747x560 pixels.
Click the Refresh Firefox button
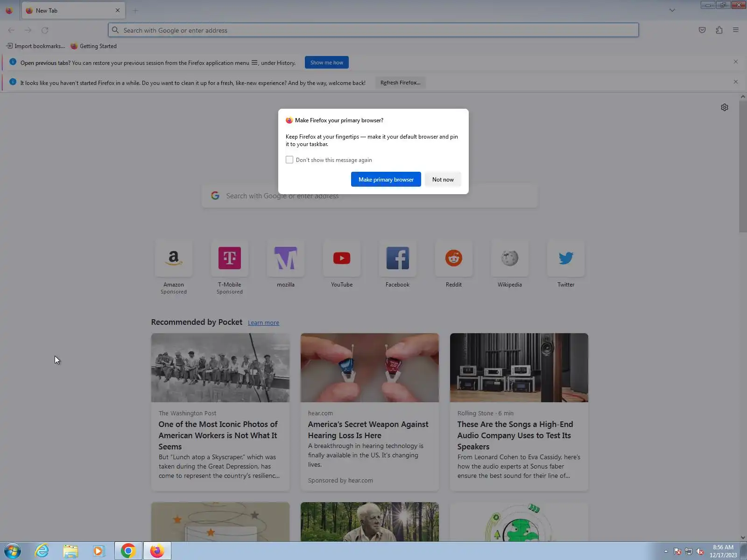click(401, 83)
